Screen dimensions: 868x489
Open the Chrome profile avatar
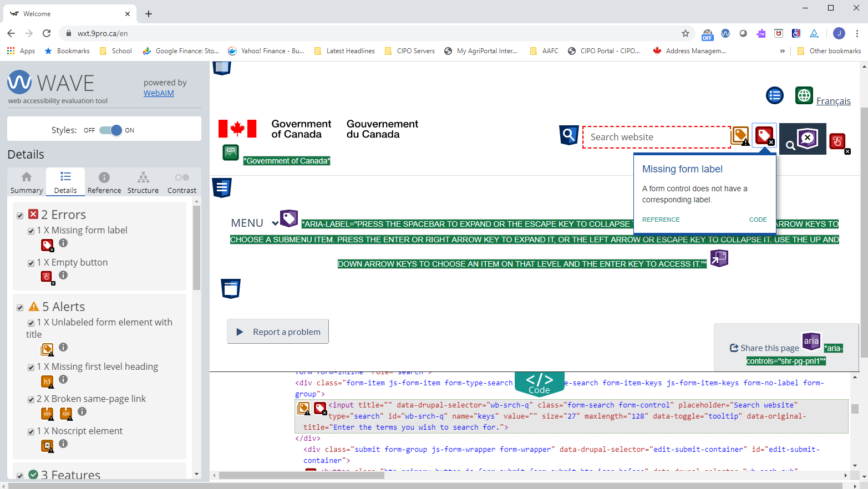839,33
